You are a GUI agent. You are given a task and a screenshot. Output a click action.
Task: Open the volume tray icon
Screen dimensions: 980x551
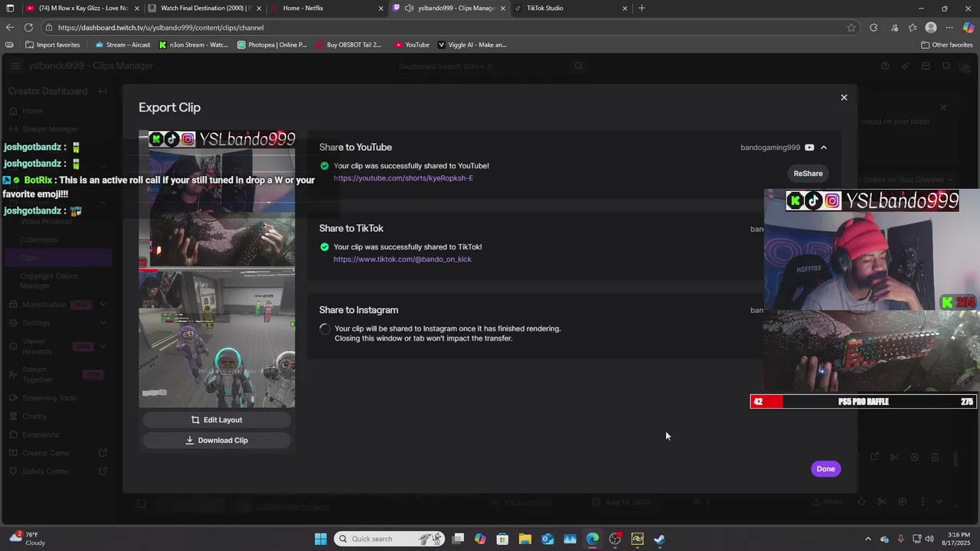pos(929,539)
